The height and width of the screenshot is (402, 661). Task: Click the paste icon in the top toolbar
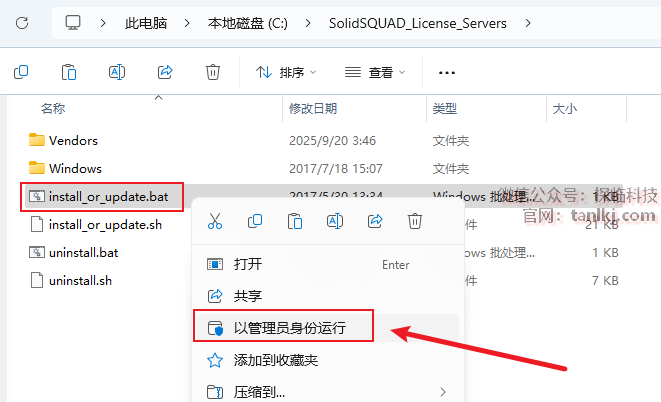tap(69, 72)
